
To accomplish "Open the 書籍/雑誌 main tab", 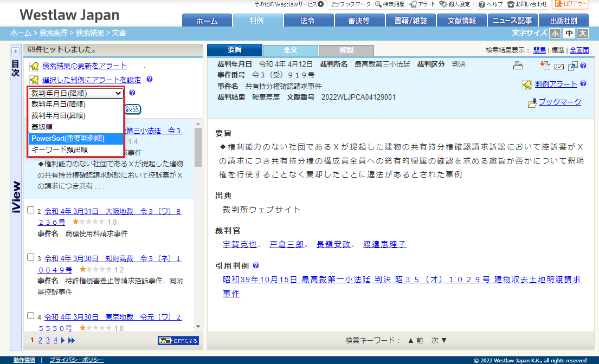I will [x=411, y=21].
